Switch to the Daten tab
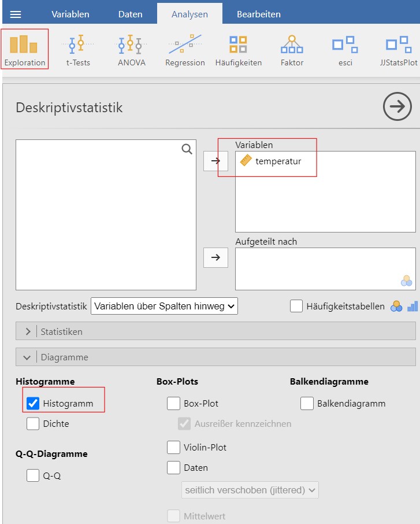This screenshot has width=420, height=524. 130,14
